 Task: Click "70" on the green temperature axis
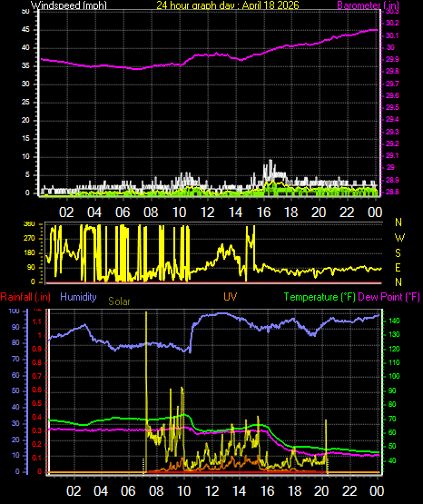tap(392, 420)
